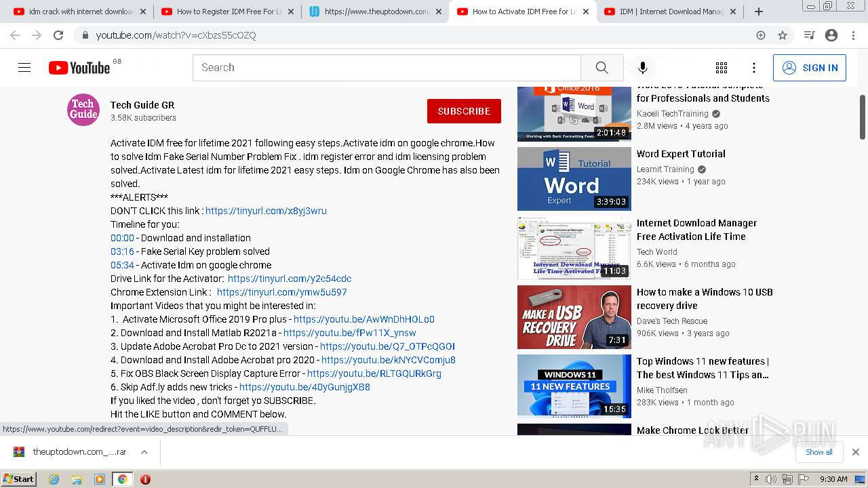
Task: Open the Chrome media control icon
Action: pos(809,35)
